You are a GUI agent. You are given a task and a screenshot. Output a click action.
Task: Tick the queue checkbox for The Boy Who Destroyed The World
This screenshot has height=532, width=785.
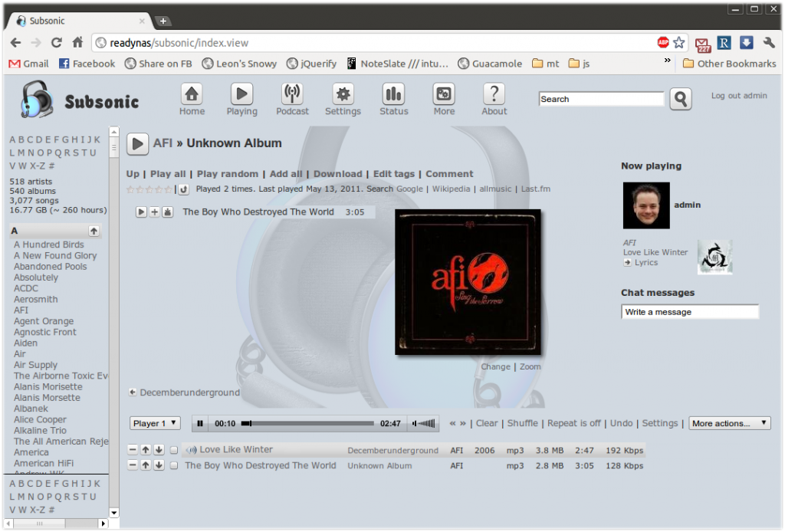174,466
